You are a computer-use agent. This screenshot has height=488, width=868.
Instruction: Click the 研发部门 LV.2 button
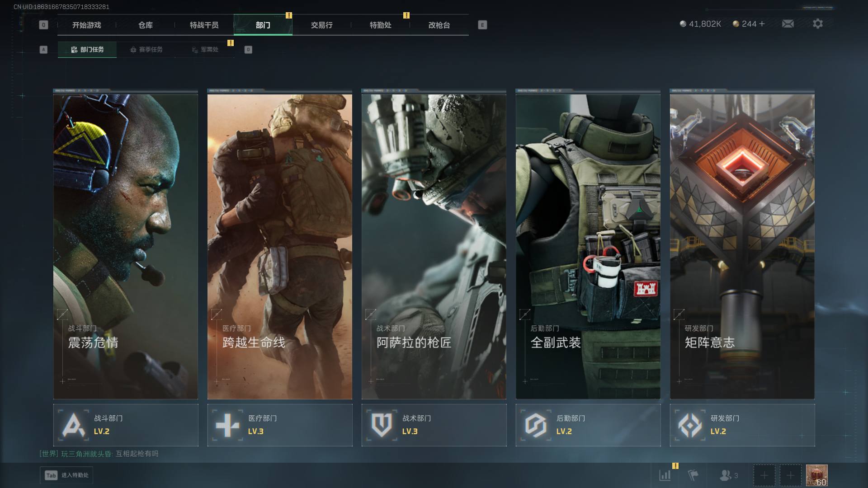click(x=742, y=425)
